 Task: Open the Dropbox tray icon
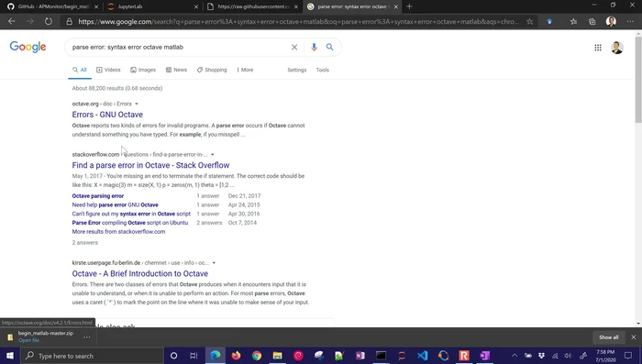[541, 356]
